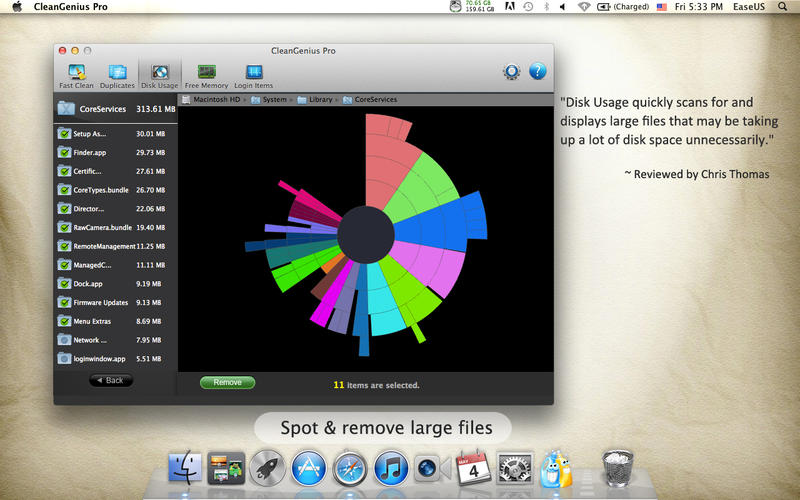This screenshot has width=800, height=500.
Task: Click the battery Charged indicator
Action: 623,7
